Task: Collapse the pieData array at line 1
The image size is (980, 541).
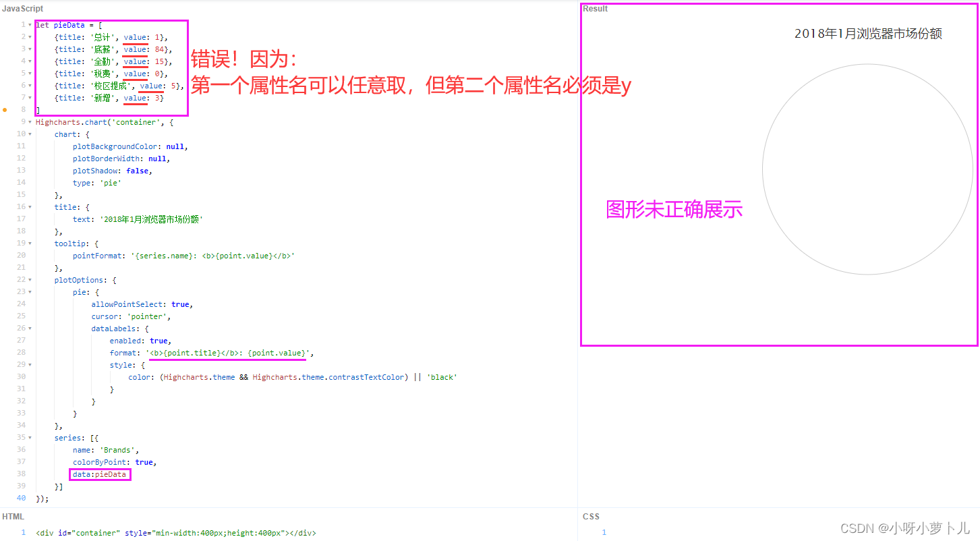Action: [x=30, y=24]
